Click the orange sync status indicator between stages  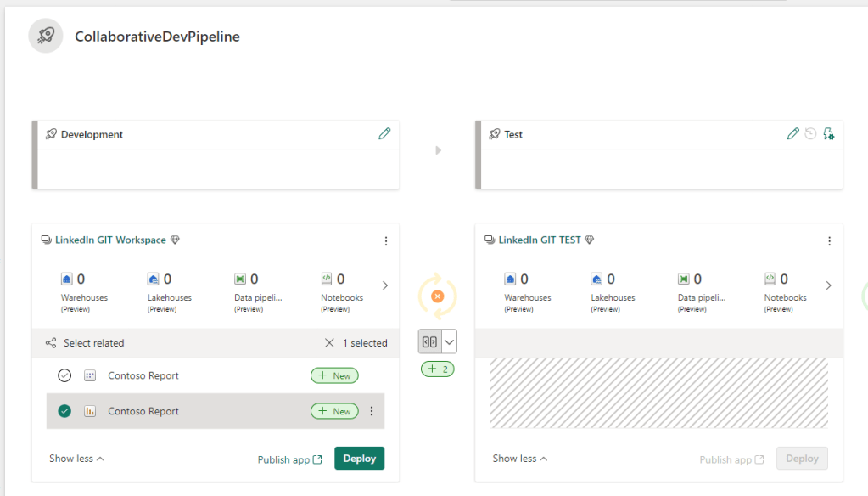pyautogui.click(x=437, y=296)
